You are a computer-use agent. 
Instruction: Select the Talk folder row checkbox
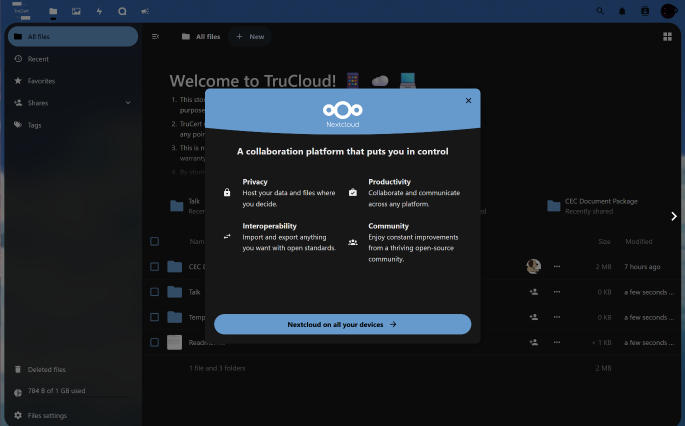tap(155, 292)
